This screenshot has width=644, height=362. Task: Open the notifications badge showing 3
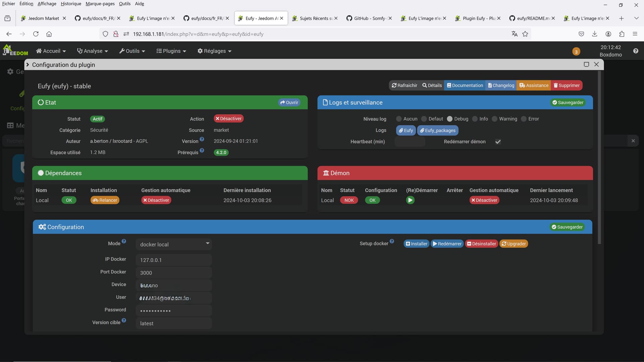(576, 52)
